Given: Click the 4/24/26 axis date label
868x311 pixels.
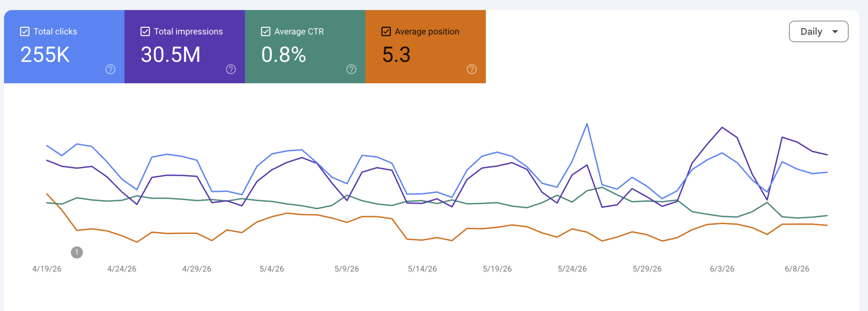Looking at the screenshot, I should click(x=122, y=269).
